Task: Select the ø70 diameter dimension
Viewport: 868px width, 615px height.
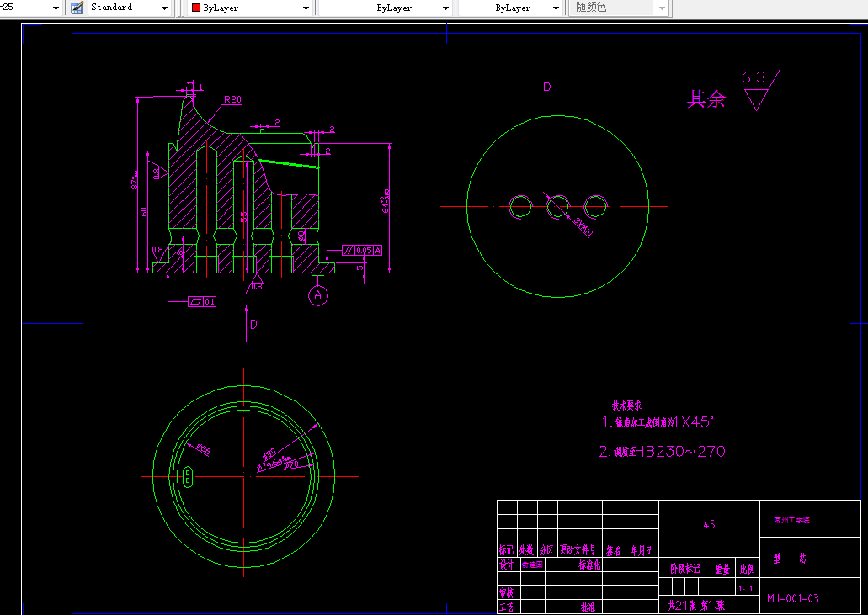Action: [x=292, y=464]
